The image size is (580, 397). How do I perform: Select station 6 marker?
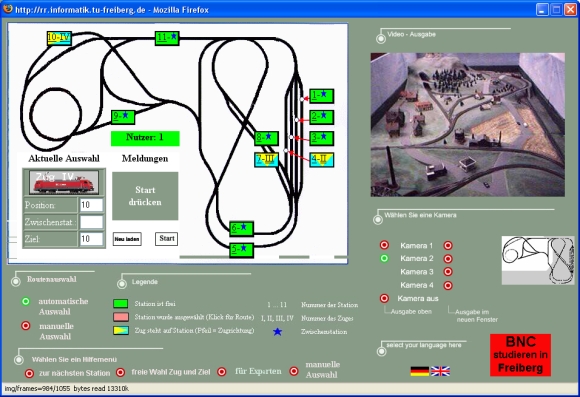(x=242, y=229)
